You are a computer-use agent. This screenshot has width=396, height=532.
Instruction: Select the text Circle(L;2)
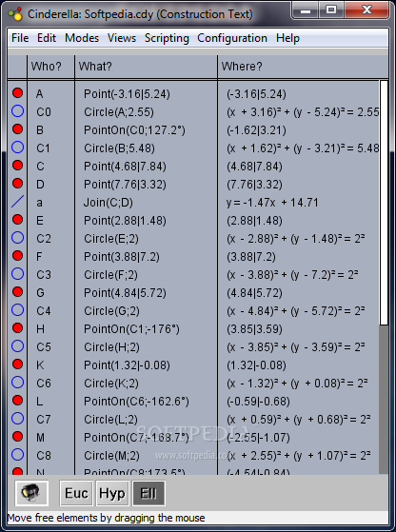point(110,420)
